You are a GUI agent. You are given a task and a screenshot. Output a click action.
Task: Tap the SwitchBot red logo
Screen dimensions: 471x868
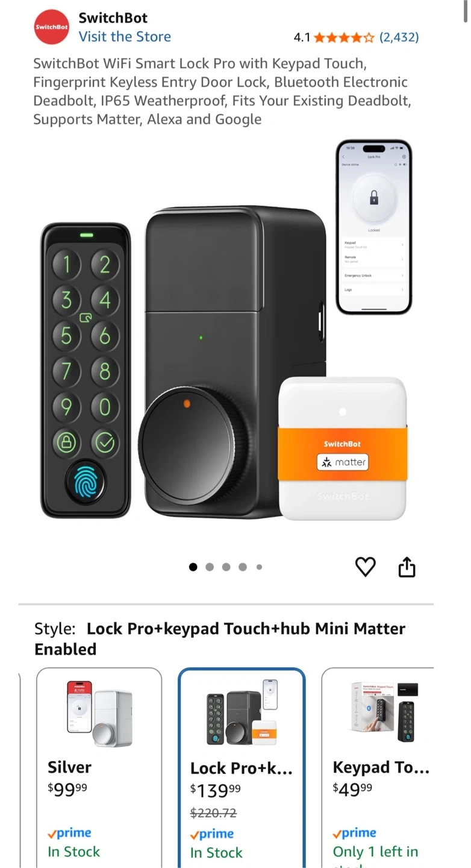tap(51, 27)
